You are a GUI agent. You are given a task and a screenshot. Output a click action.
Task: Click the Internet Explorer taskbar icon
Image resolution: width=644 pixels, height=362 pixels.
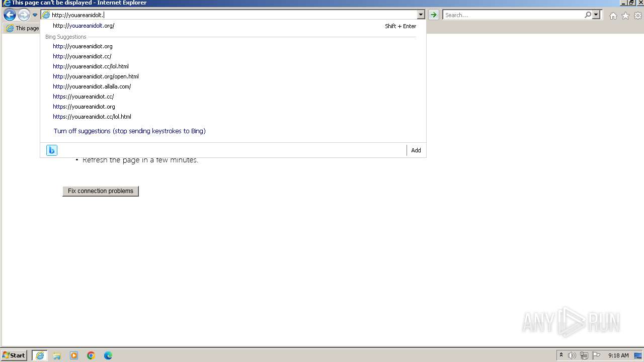40,355
